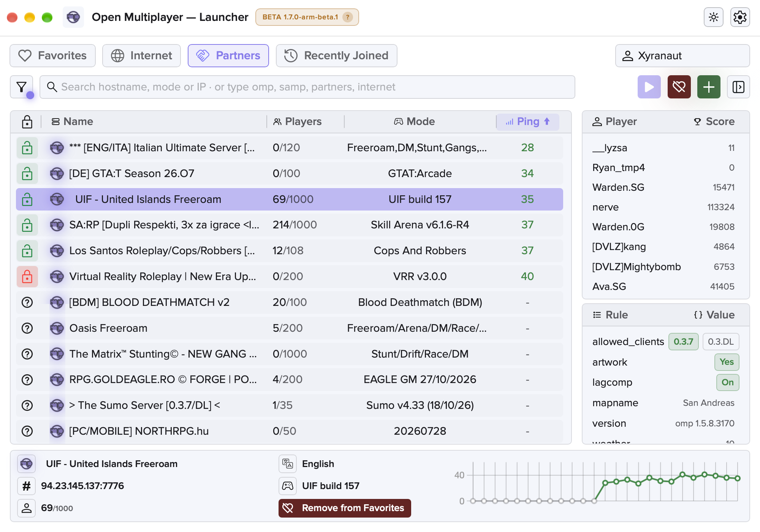Select the [BDM] BLOOD DEATHMATCH v2 row

pos(290,302)
